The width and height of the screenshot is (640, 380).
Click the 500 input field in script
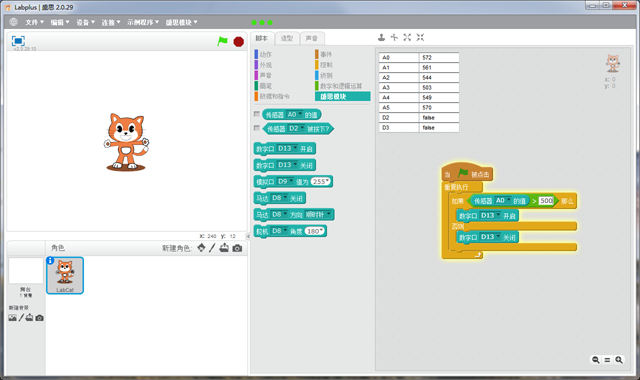[546, 200]
